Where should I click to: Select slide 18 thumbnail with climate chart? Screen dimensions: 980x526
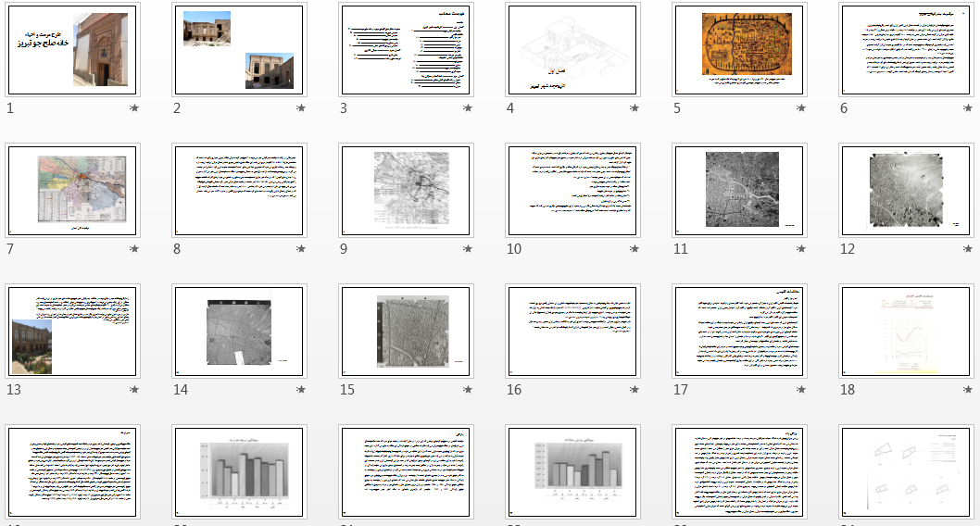pyautogui.click(x=906, y=332)
